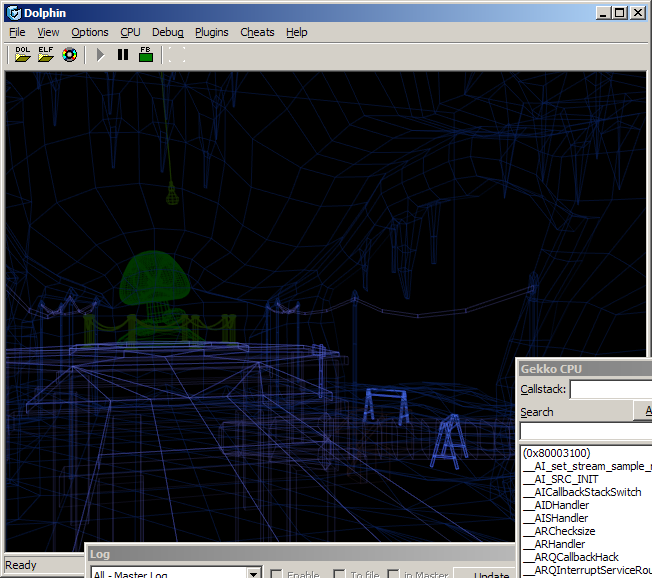Open the Options menu
The image size is (652, 578).
coord(90,32)
